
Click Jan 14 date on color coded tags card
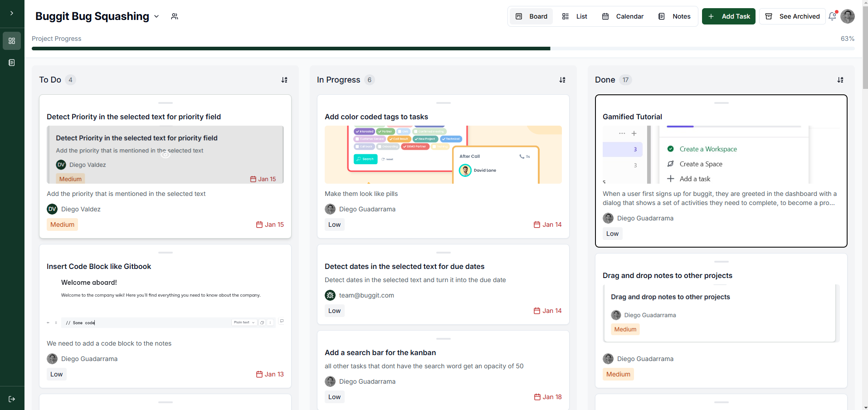click(548, 225)
